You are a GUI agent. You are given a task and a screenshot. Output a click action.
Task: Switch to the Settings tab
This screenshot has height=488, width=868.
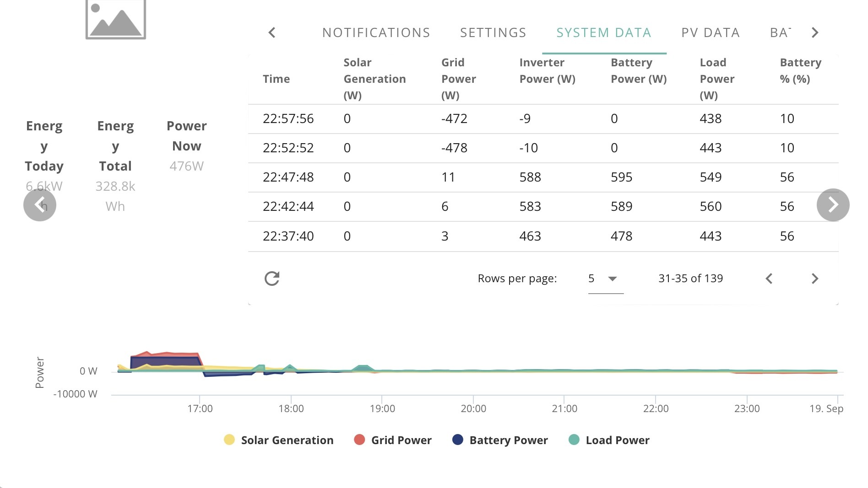click(493, 32)
